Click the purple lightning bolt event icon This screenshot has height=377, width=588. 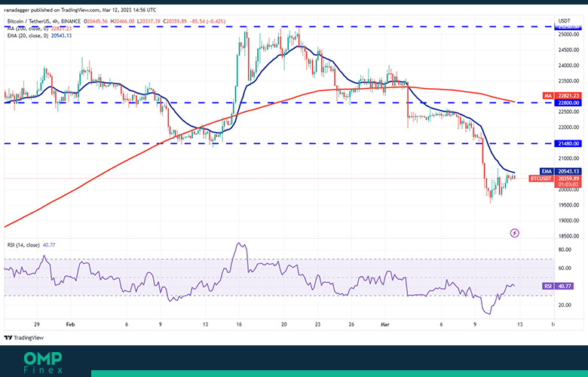point(515,233)
